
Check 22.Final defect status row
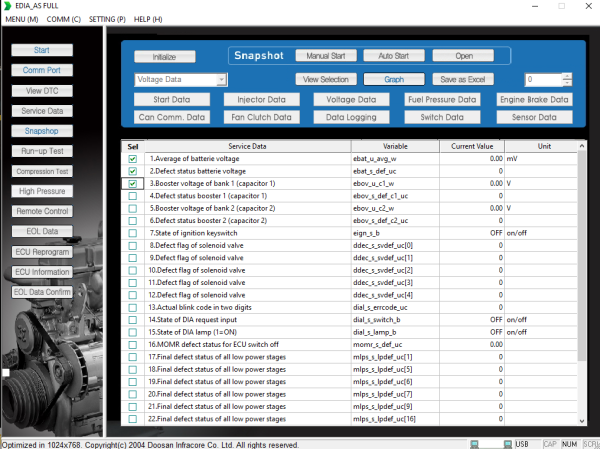(132, 419)
